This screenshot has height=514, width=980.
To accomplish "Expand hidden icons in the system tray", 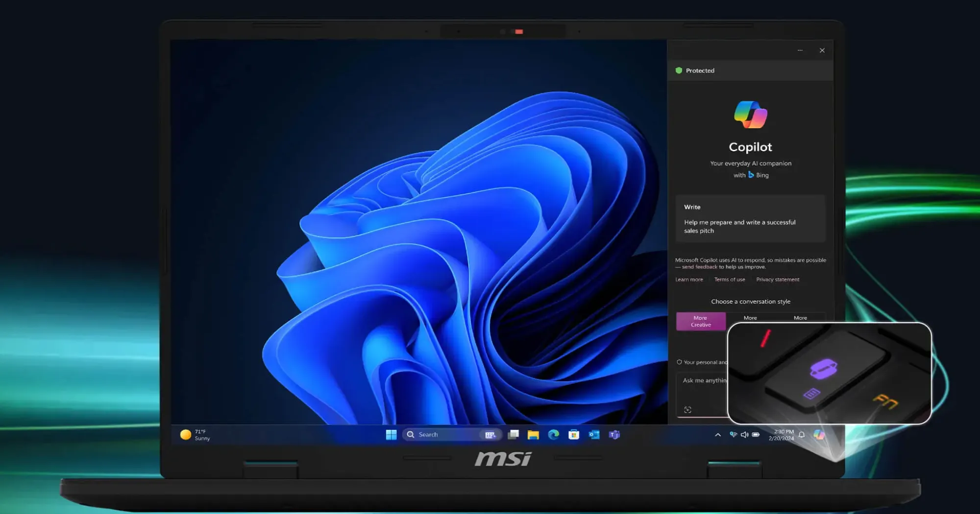I will 717,435.
